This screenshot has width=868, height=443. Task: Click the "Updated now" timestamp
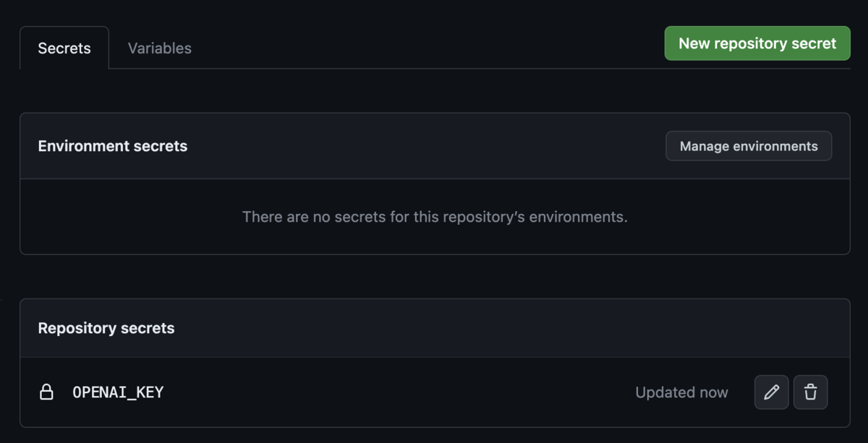click(681, 392)
